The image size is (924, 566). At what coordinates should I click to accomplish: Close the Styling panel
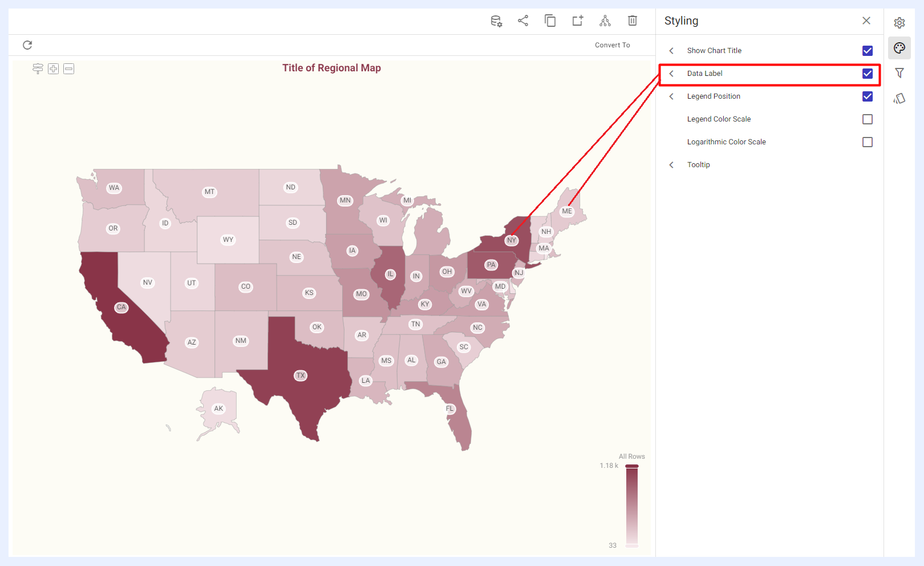coord(866,21)
